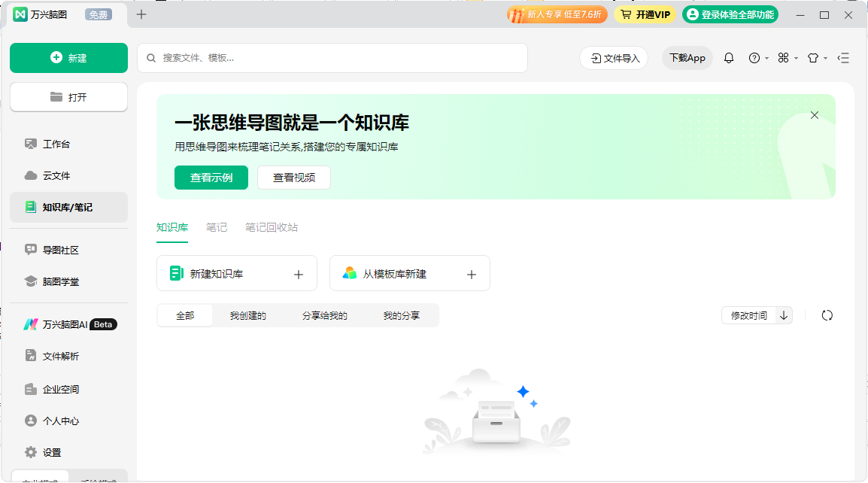The image size is (868, 483).
Task: Focus the 搜索文件、模板 search field
Action: pyautogui.click(x=332, y=58)
